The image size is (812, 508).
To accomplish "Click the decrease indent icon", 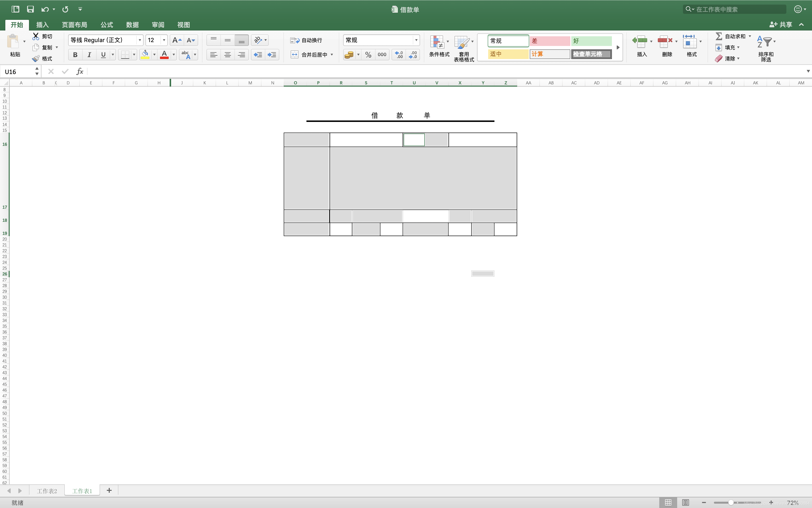I will 258,54.
